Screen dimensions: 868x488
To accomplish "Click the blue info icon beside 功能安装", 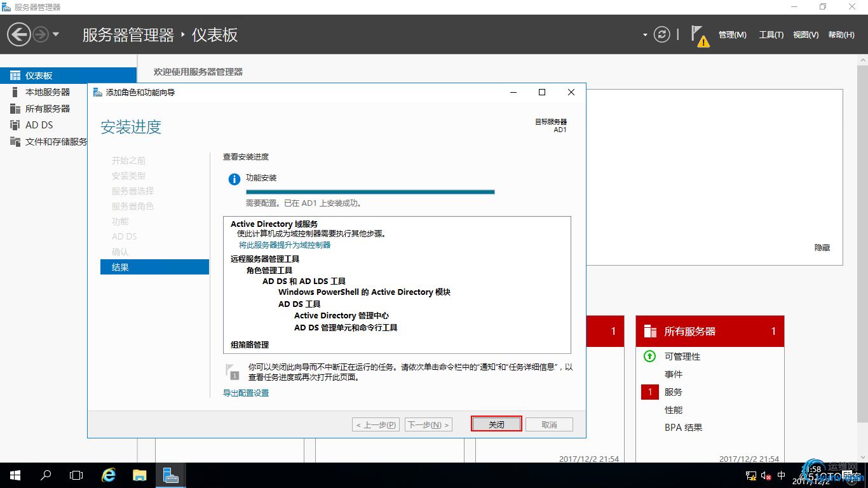I will tap(234, 180).
